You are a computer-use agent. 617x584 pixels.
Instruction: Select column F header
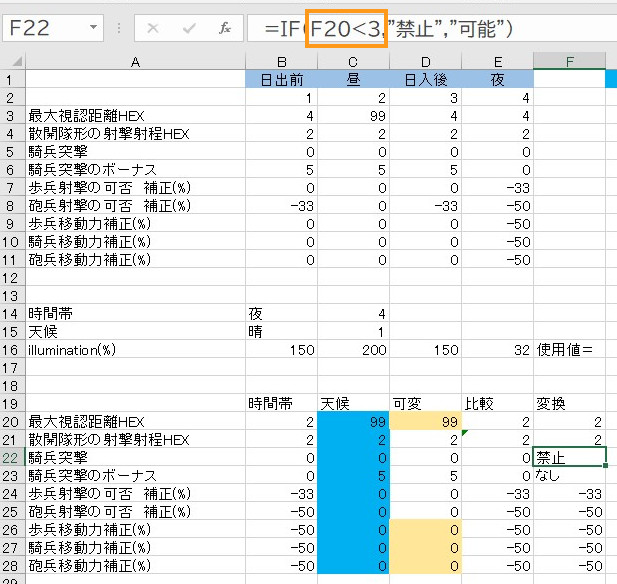coord(569,62)
